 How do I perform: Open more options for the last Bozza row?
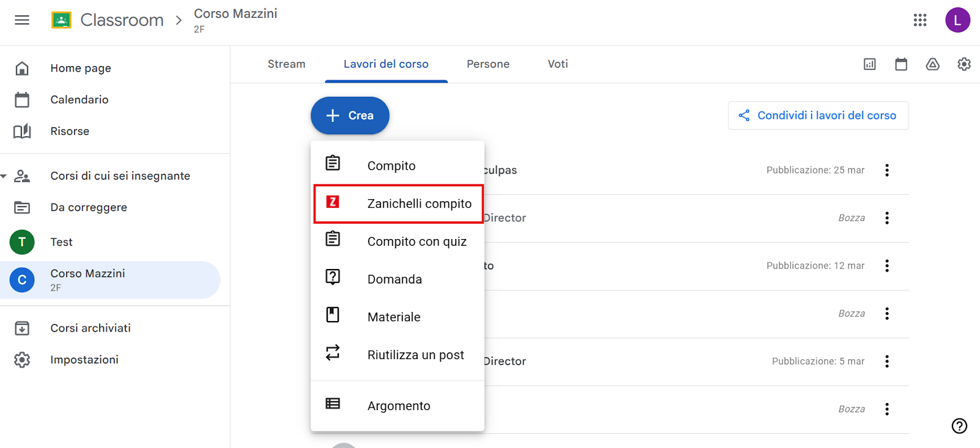click(x=886, y=409)
